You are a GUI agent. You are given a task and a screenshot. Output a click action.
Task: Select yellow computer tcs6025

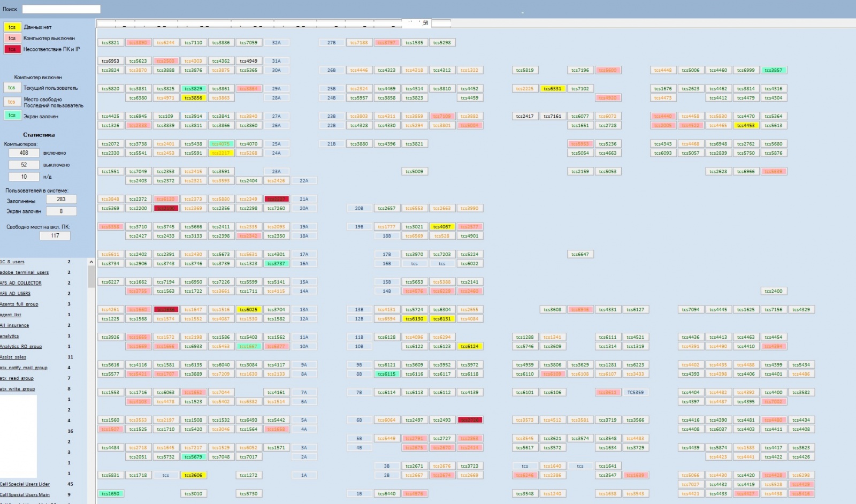[248, 310]
